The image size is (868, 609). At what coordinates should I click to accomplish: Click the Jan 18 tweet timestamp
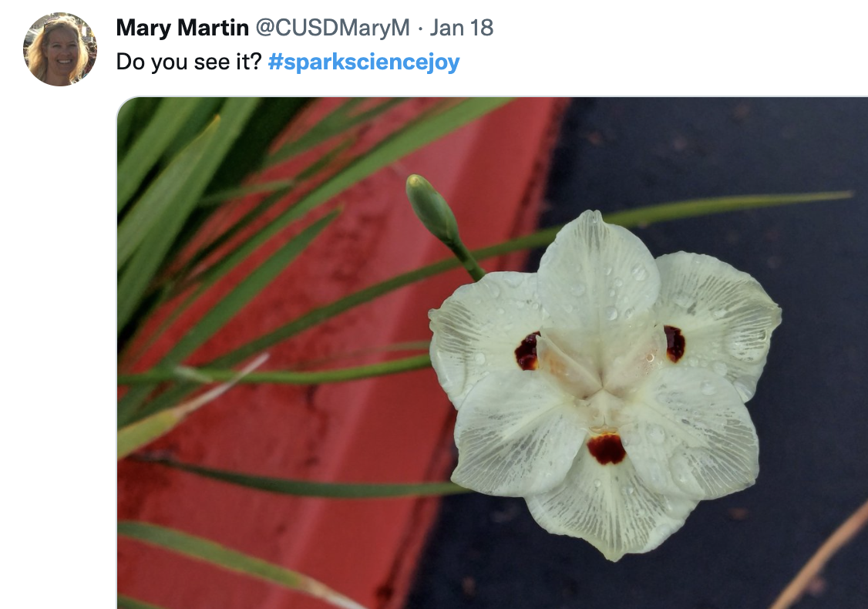[461, 28]
